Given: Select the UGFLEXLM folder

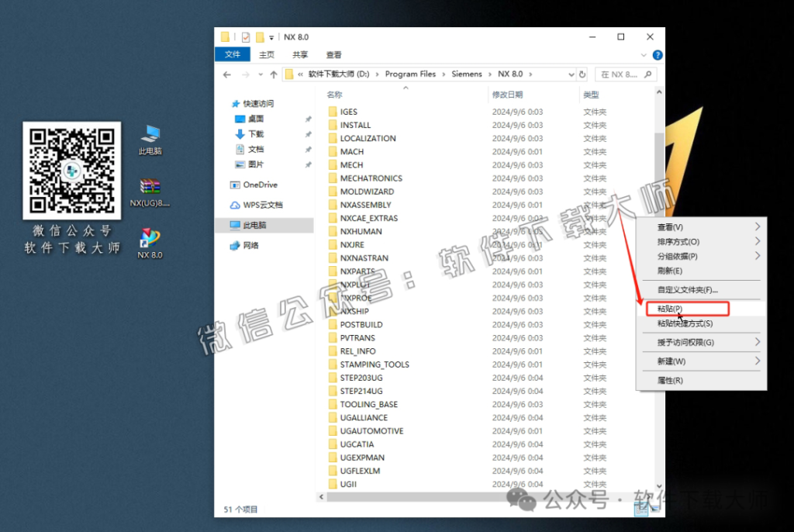Looking at the screenshot, I should click(x=361, y=471).
